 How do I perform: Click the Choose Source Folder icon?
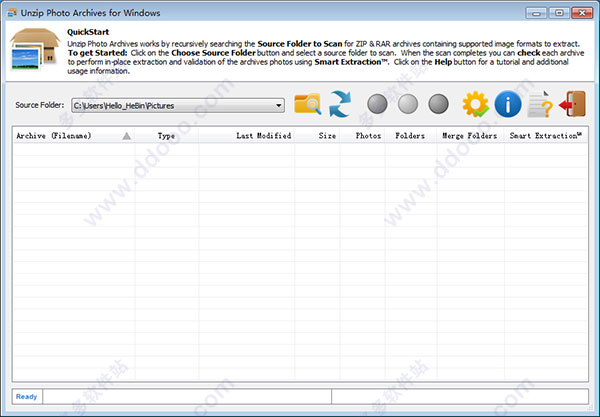point(308,104)
